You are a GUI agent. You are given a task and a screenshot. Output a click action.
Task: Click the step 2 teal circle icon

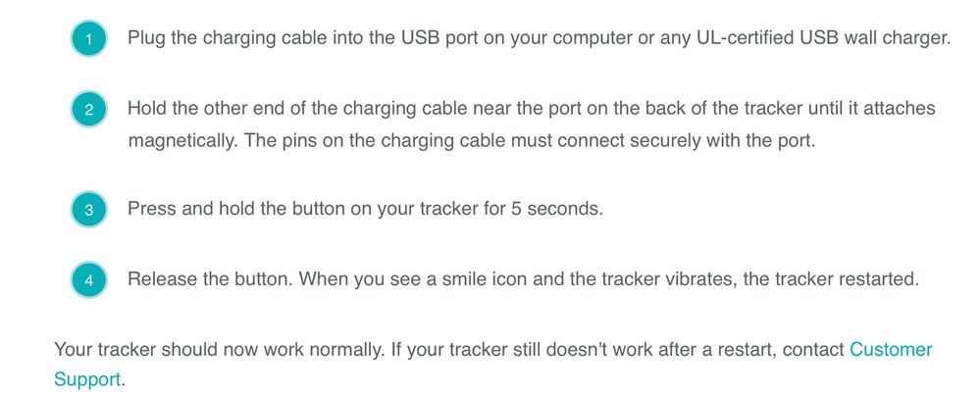(88, 110)
